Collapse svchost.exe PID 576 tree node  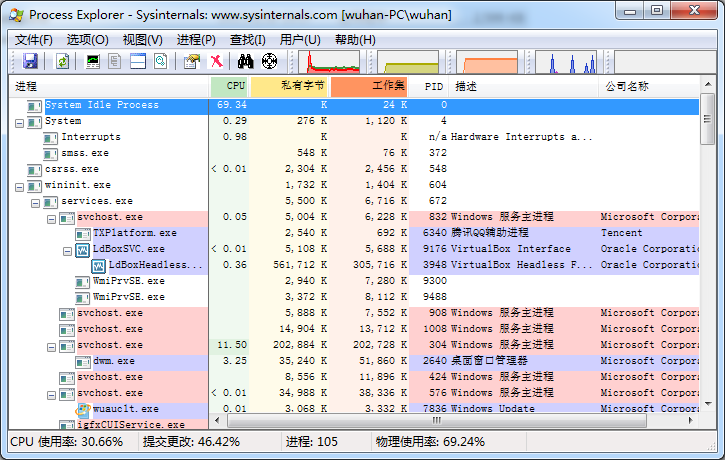point(51,395)
